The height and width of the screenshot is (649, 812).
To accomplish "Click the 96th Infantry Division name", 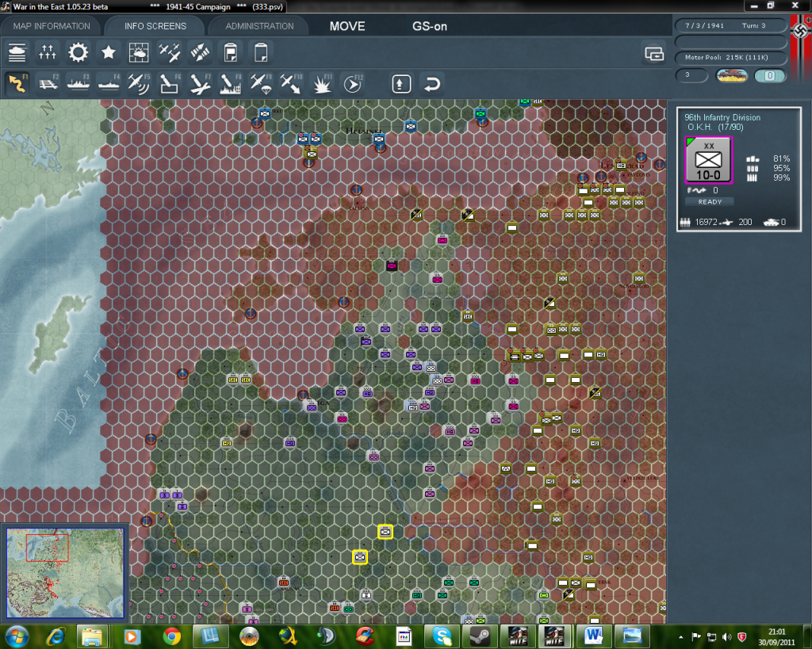I will tap(722, 117).
